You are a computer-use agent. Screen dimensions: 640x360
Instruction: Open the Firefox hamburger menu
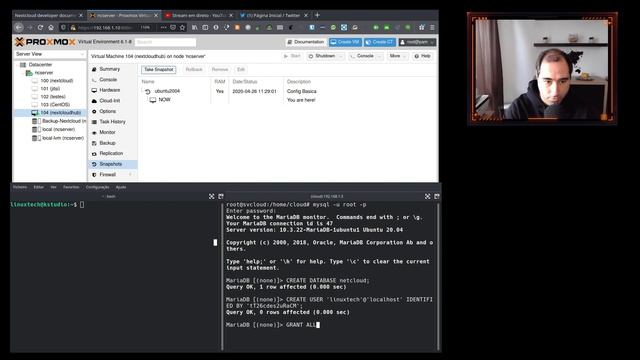click(x=432, y=27)
